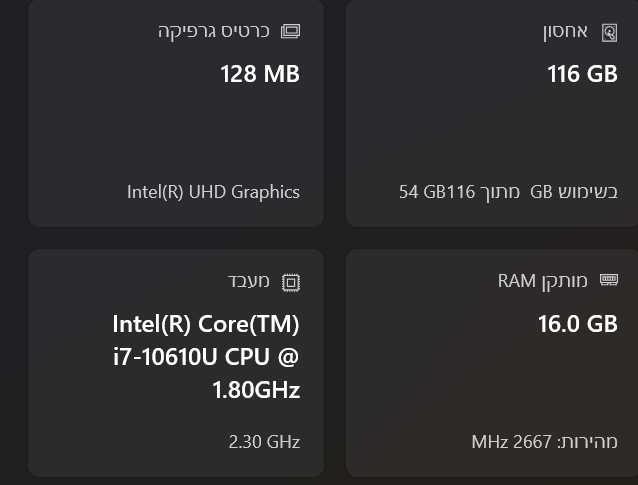Click the Intel(R) Core(TM) processor name line
638x485 pixels.
point(206,324)
